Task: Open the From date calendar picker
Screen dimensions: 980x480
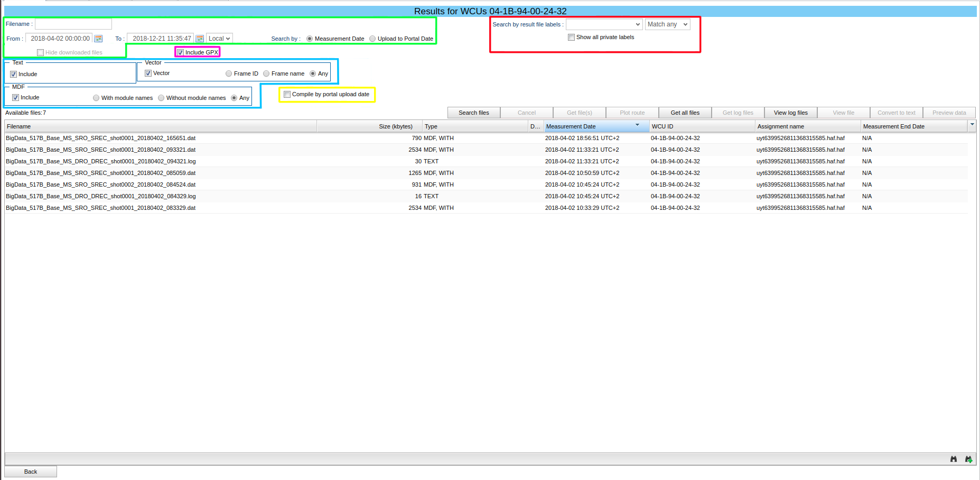Action: [x=98, y=39]
